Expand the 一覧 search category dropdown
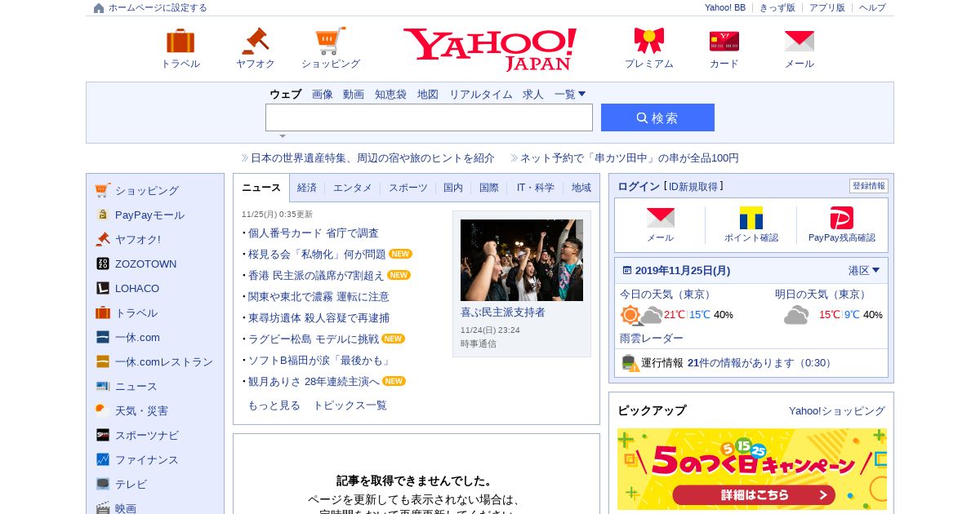Screen dimensions: 980x514 (570, 94)
